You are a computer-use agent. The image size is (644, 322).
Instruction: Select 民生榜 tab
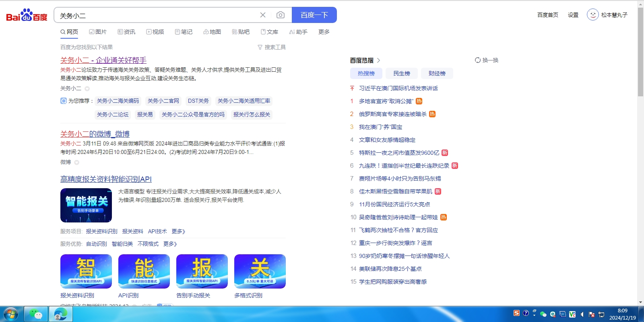pyautogui.click(x=402, y=73)
